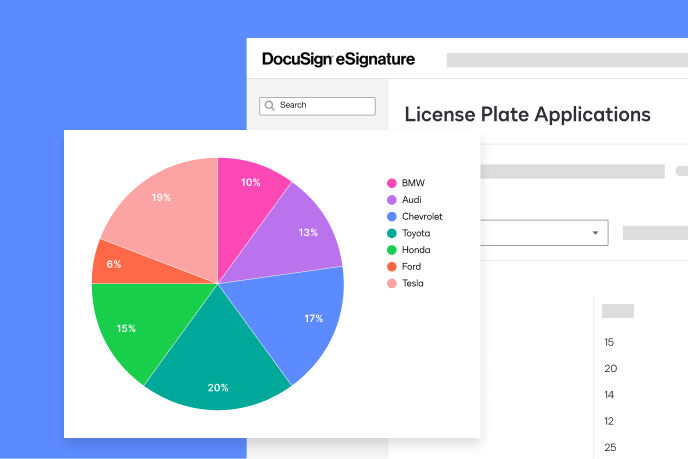This screenshot has width=688, height=459.
Task: Click the Toyota legend label
Action: click(x=416, y=233)
